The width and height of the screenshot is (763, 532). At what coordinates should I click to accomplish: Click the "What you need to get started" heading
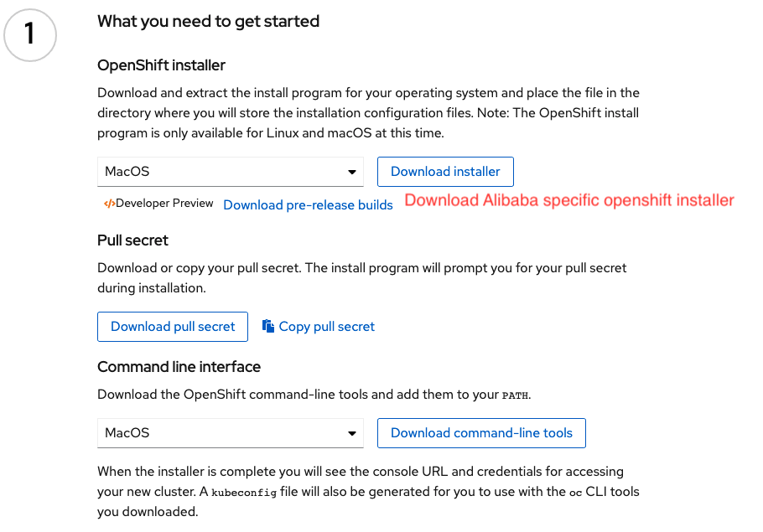point(208,21)
